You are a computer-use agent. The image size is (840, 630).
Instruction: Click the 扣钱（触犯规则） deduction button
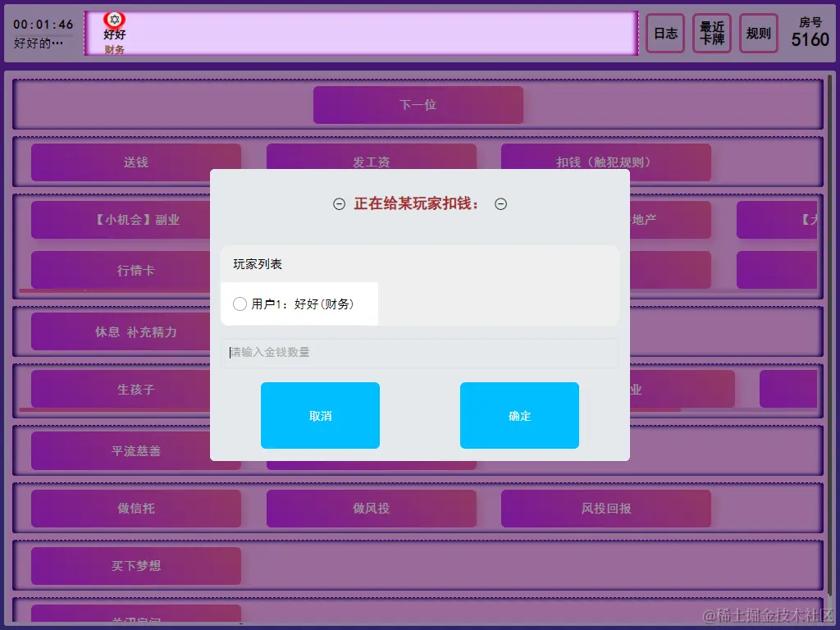pos(606,162)
